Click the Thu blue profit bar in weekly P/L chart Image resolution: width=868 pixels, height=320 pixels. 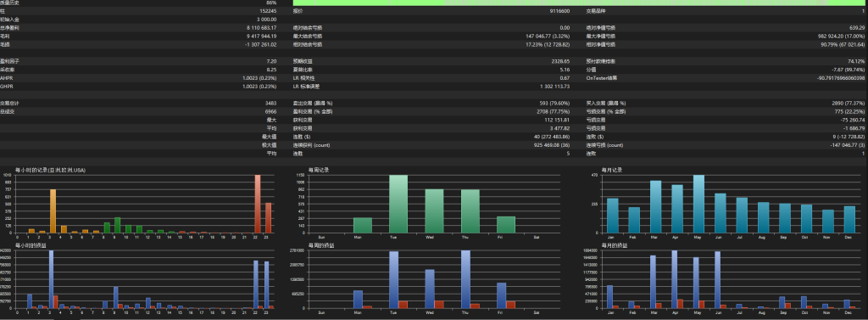[x=465, y=279]
